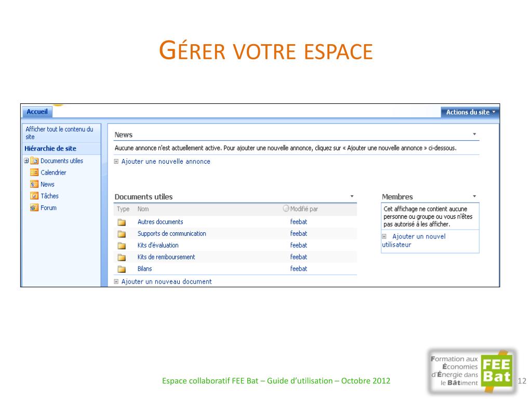Viewport: 532px width, 399px height.
Task: Click the Tâches task list icon
Action: point(34,196)
